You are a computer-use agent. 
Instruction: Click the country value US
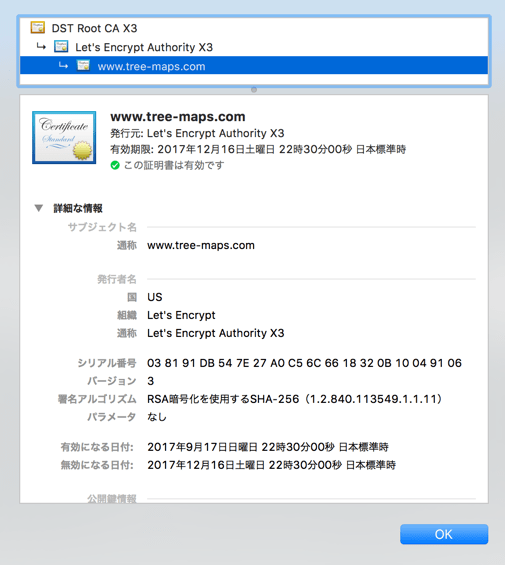point(155,297)
